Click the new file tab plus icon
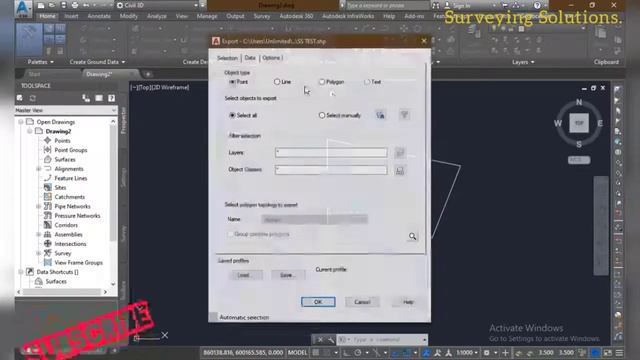 coord(148,74)
